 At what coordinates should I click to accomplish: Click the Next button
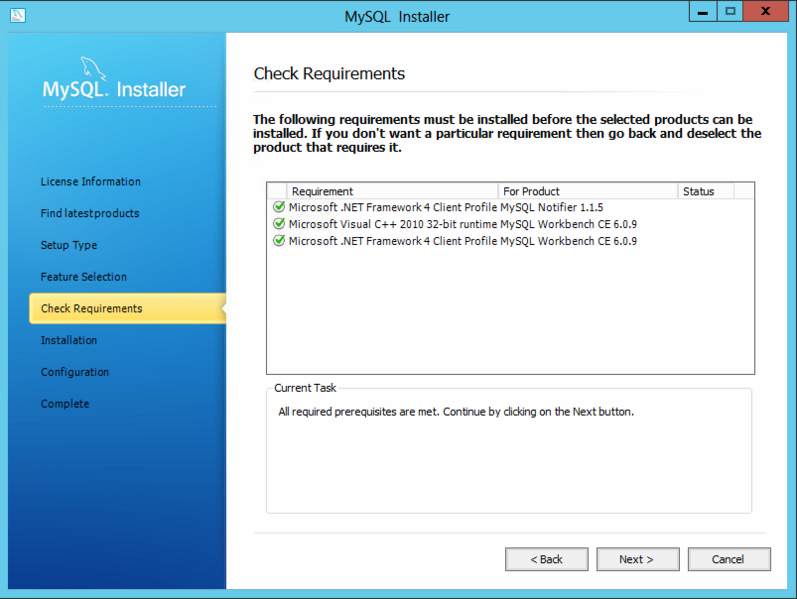[x=637, y=559]
